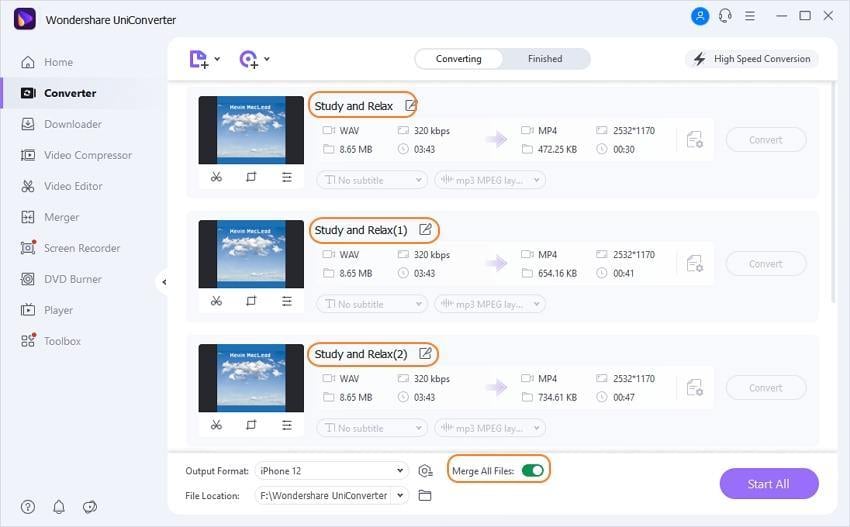This screenshot has width=850, height=527.
Task: Click the file list vertical scrollbar
Action: point(834,194)
